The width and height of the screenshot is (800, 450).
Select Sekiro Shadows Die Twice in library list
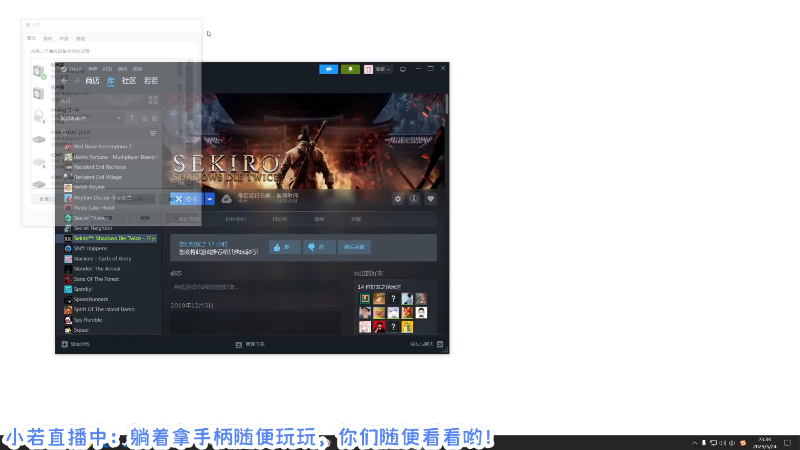point(111,238)
